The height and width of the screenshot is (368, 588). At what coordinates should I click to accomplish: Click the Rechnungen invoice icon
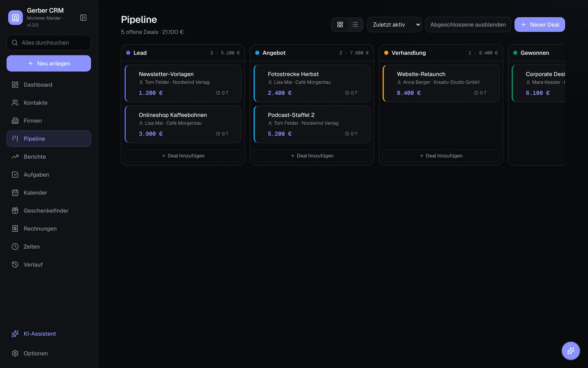pyautogui.click(x=15, y=229)
